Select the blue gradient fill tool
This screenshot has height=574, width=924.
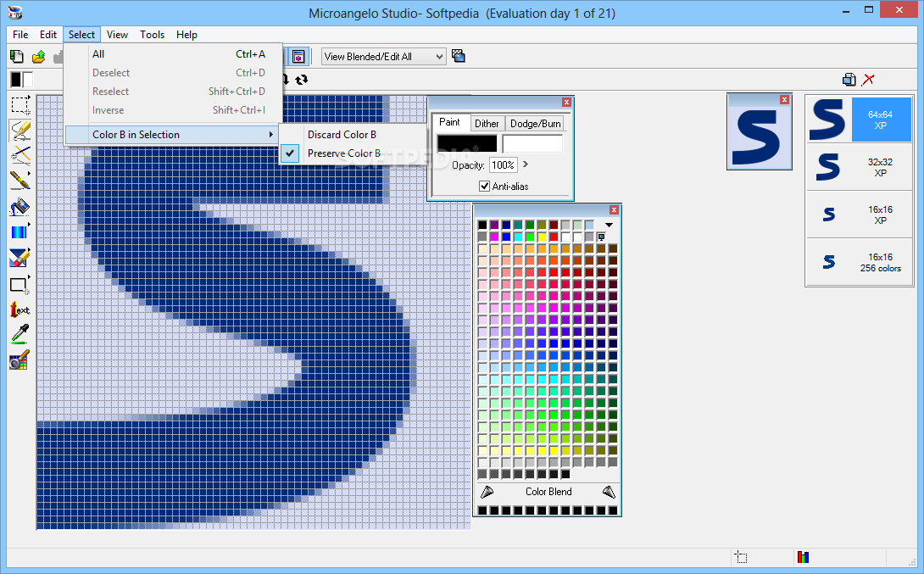[20, 232]
